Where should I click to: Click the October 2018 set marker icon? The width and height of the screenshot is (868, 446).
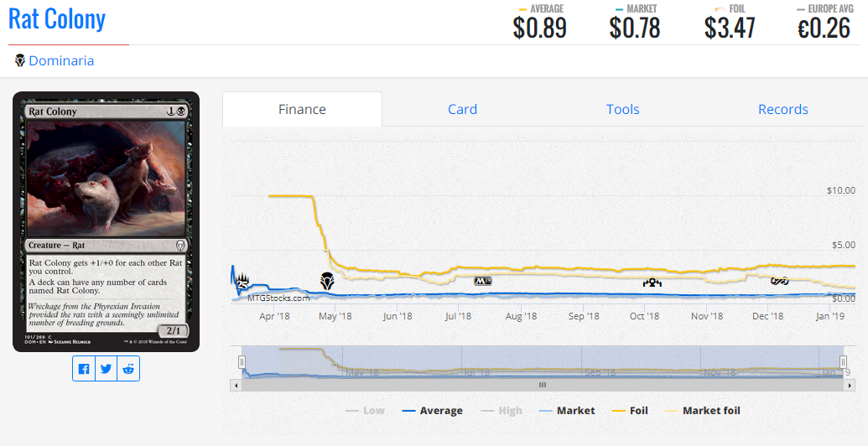(x=652, y=283)
